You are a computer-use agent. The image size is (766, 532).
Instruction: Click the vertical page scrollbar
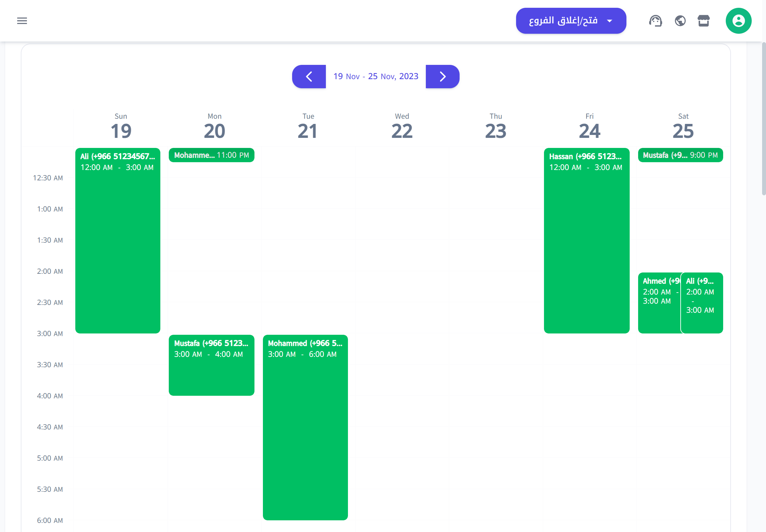(763, 118)
